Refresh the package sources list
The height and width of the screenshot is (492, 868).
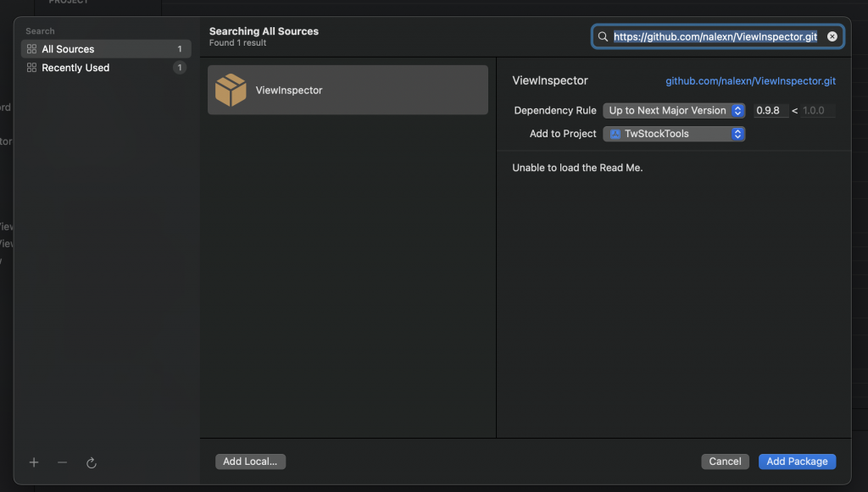(x=92, y=462)
